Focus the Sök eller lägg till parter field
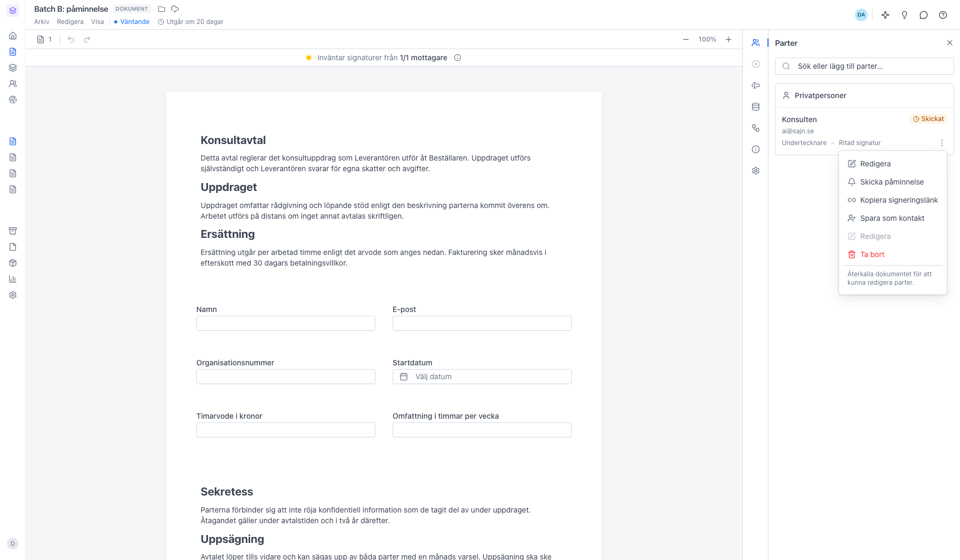Viewport: 960px width, 560px height. point(865,66)
